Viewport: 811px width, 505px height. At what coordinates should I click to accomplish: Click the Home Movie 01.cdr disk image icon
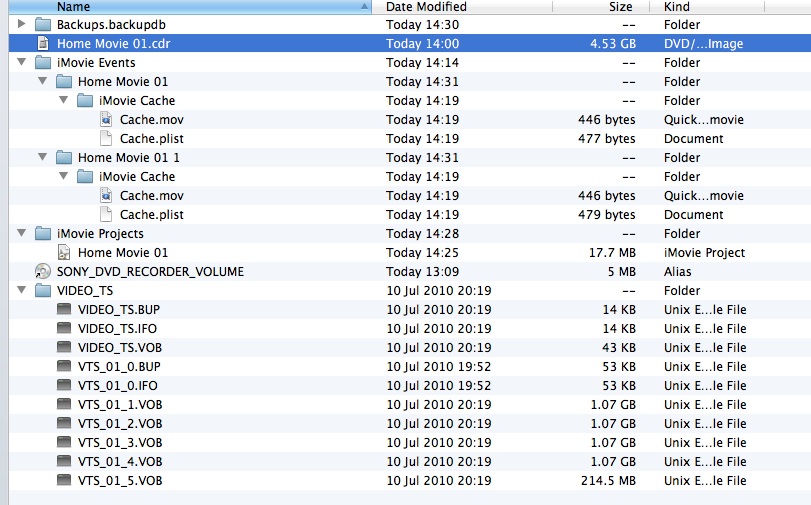pos(42,43)
